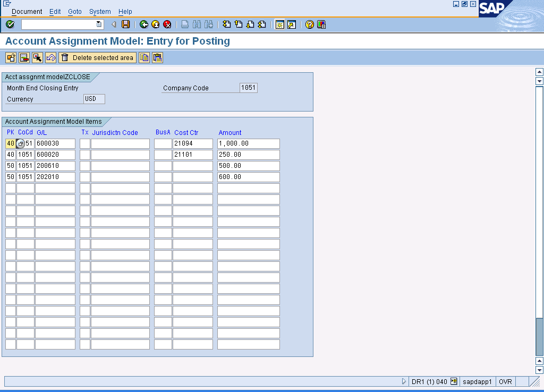Go to the first page icon

click(x=226, y=24)
